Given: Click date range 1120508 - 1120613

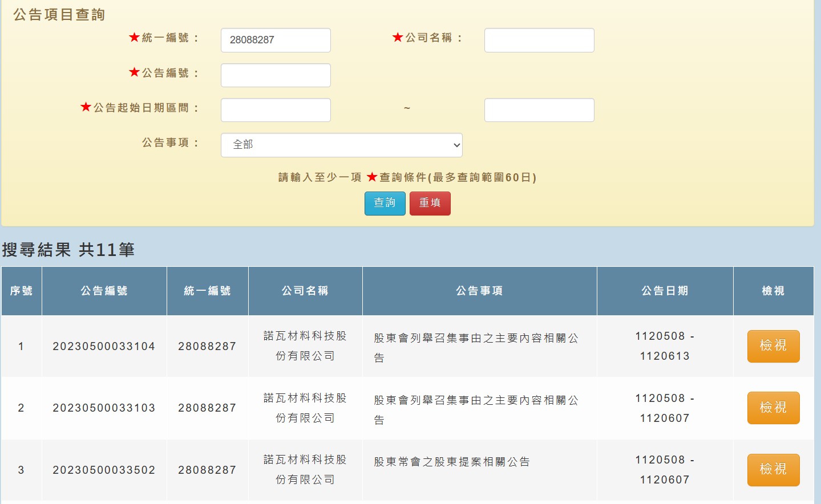Looking at the screenshot, I should click(x=665, y=346).
